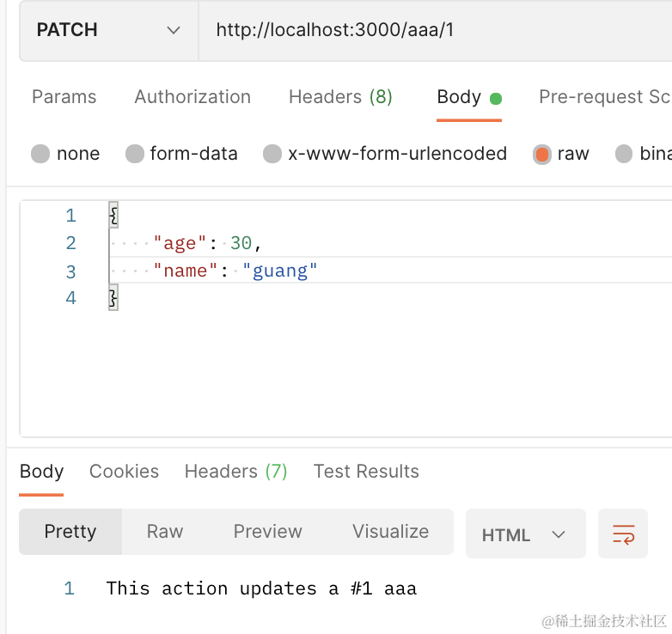
Task: Click the "guang" value in JSON editor
Action: tap(280, 271)
